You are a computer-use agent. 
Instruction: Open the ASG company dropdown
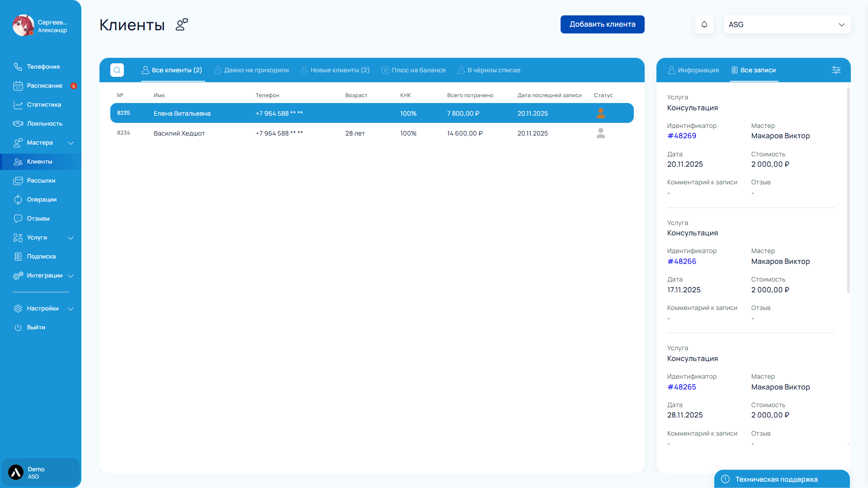click(x=787, y=24)
